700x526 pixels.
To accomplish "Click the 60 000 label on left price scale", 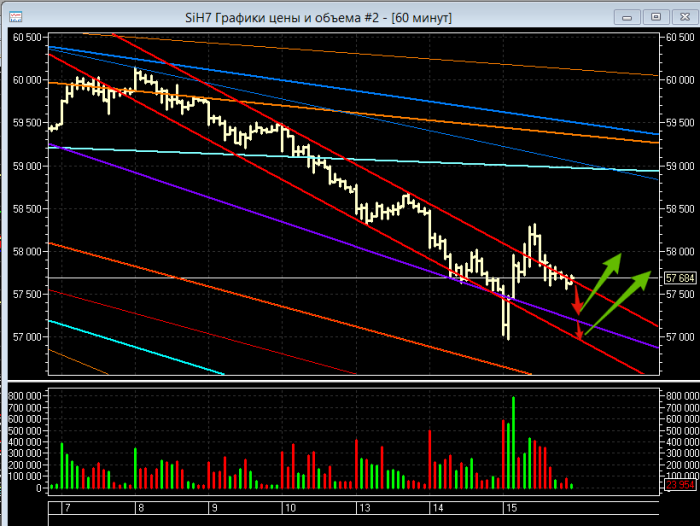I will [27, 80].
